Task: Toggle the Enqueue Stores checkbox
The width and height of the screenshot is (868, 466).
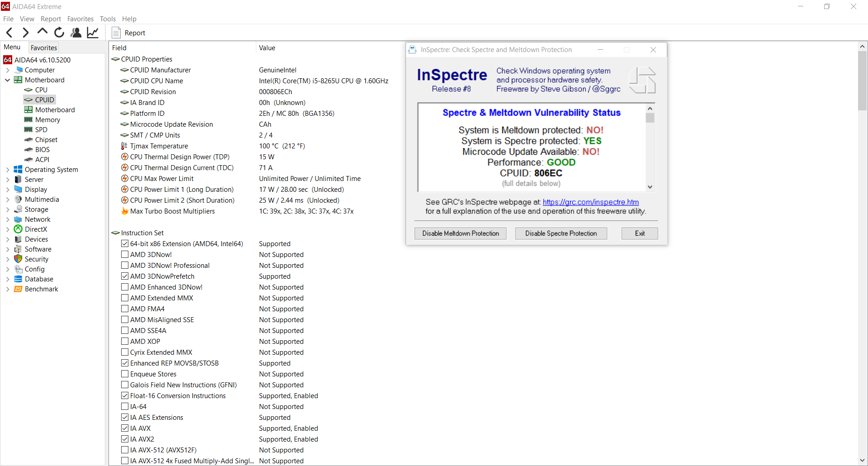Action: click(x=125, y=374)
